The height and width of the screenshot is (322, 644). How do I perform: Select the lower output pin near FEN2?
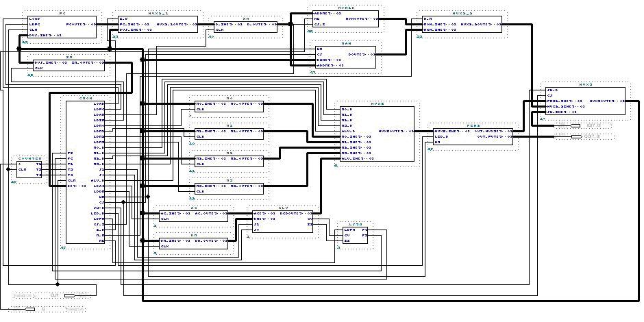pos(577,136)
